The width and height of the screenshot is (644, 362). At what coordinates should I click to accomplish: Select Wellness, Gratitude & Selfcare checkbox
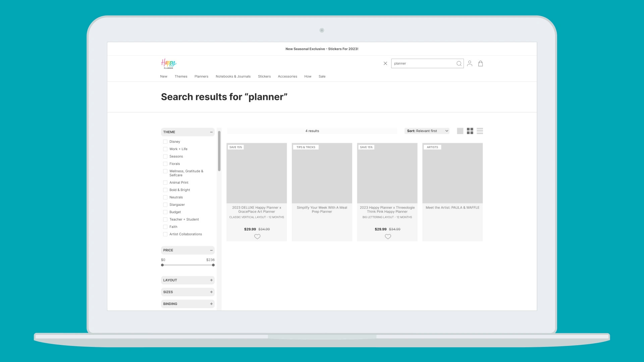click(165, 171)
